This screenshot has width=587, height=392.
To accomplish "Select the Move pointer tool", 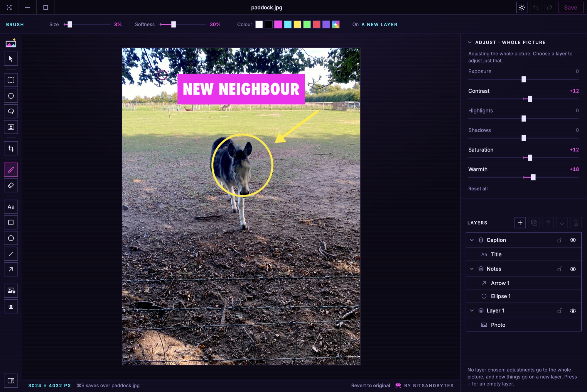I will (x=11, y=59).
